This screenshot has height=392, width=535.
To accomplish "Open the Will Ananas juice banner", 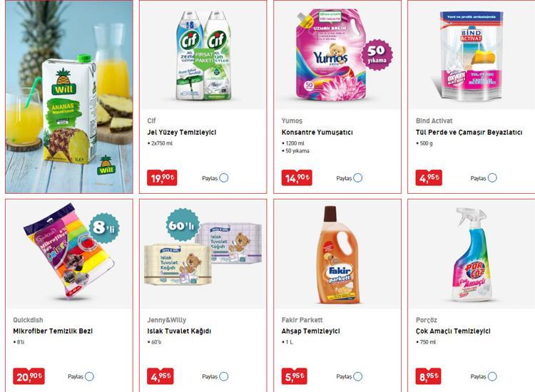I will tap(69, 97).
